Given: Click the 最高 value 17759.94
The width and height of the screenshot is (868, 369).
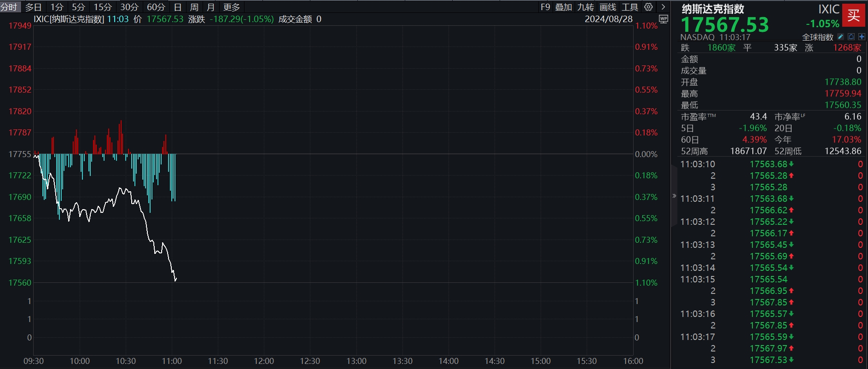Looking at the screenshot, I should click(x=843, y=94).
